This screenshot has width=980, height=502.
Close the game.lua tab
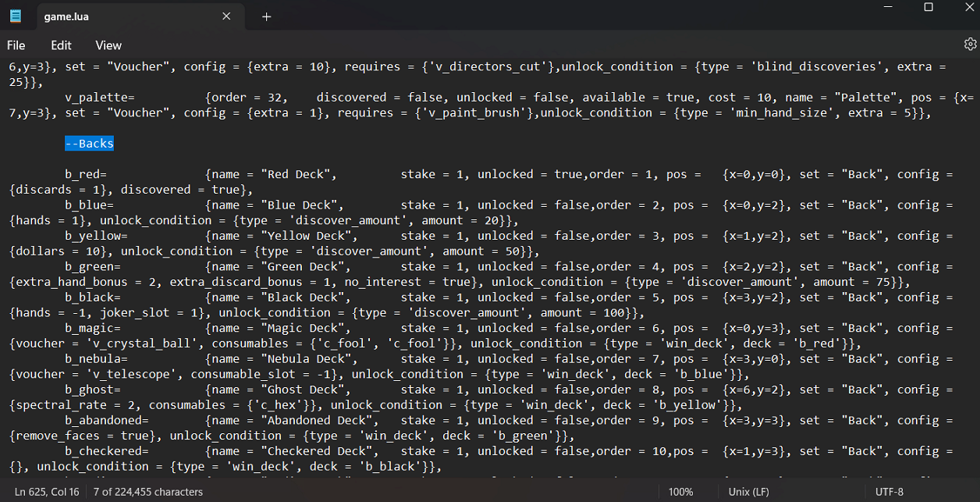[x=226, y=16]
